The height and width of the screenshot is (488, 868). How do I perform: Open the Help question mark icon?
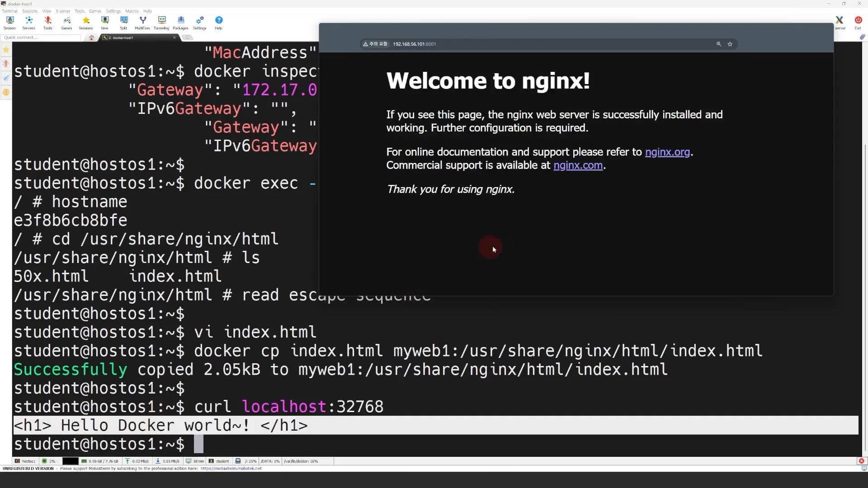pos(218,23)
